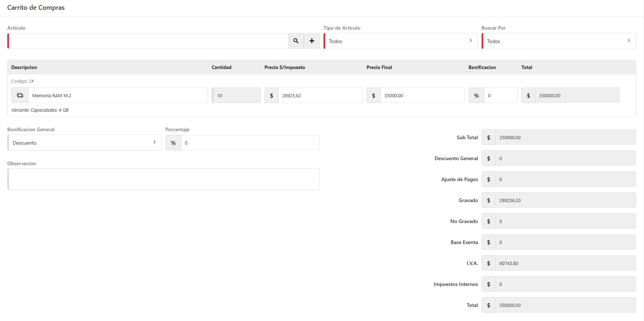Open the Buscar Por dropdown
This screenshot has width=644, height=321.
559,41
